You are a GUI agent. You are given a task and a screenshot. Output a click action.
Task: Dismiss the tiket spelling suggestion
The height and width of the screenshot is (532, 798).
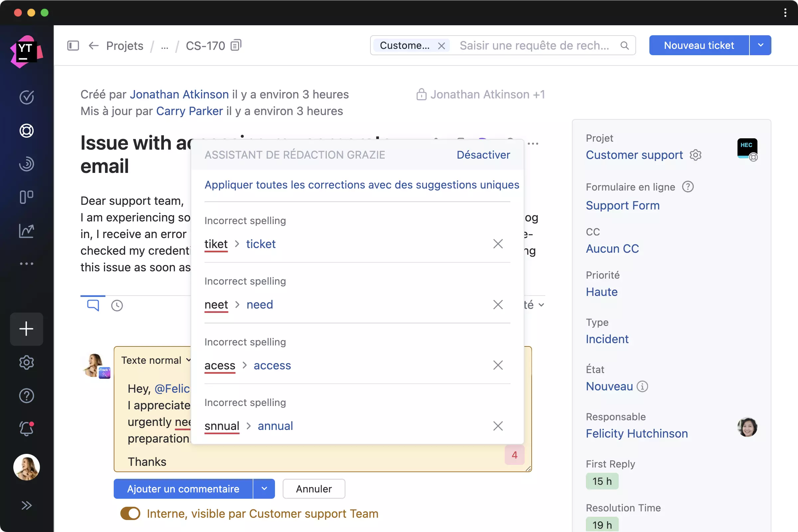(x=498, y=244)
